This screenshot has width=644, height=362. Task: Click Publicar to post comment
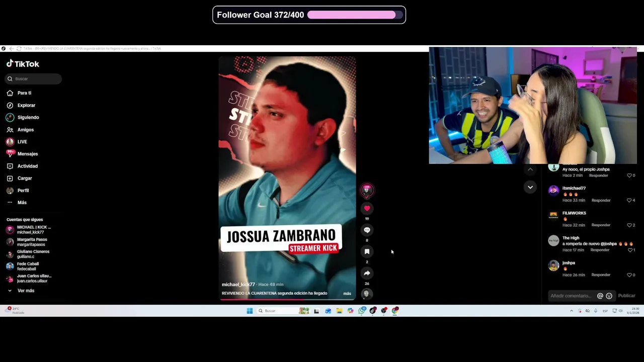(626, 296)
